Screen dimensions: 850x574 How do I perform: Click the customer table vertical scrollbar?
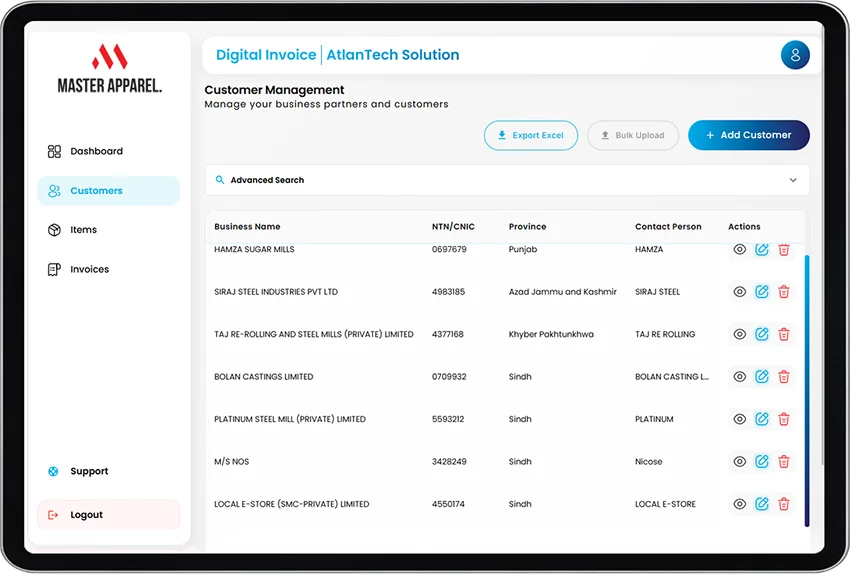807,390
